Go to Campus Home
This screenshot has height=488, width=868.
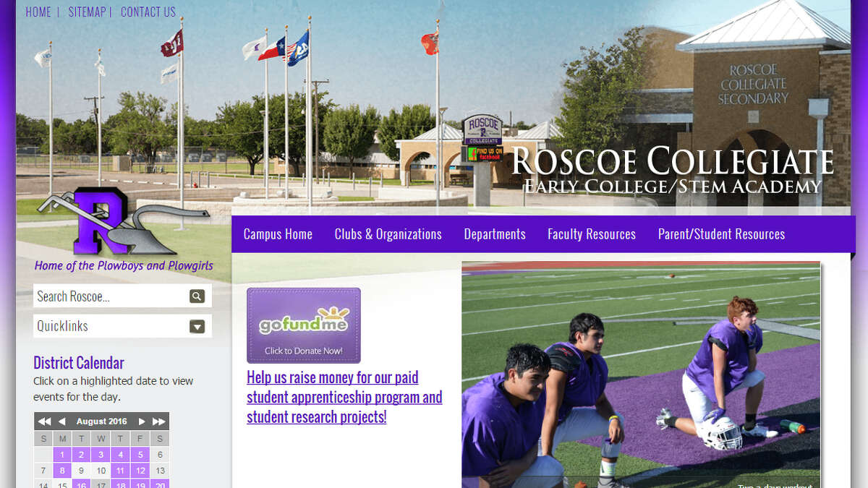pyautogui.click(x=277, y=234)
